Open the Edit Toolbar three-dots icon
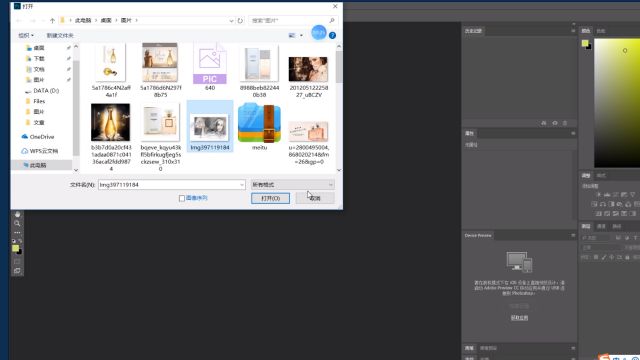 (17, 232)
